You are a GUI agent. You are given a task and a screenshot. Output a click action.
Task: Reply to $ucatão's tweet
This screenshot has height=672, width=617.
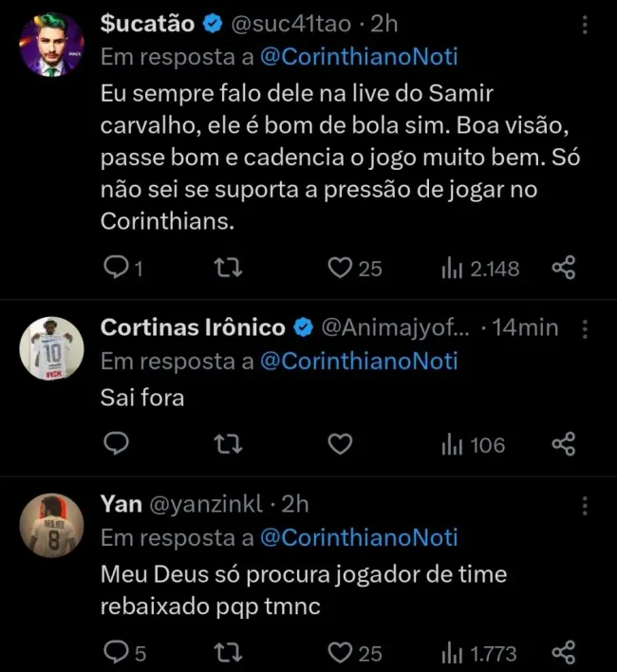point(115,269)
